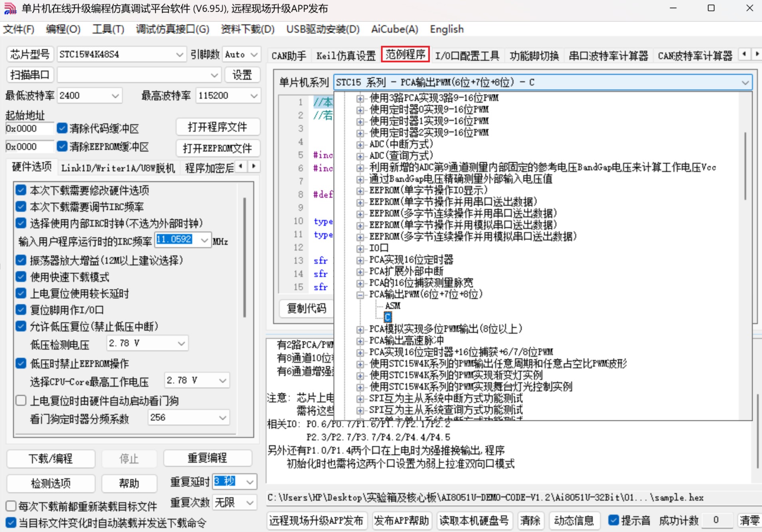Open the 调试仿真接口(G) menu
The image size is (762, 532).
coord(172,30)
